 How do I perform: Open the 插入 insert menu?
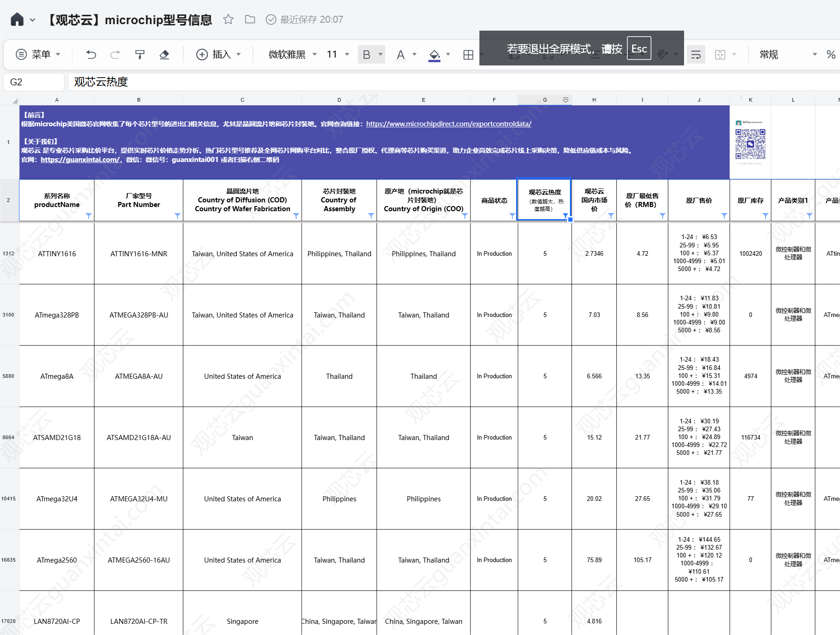[219, 55]
